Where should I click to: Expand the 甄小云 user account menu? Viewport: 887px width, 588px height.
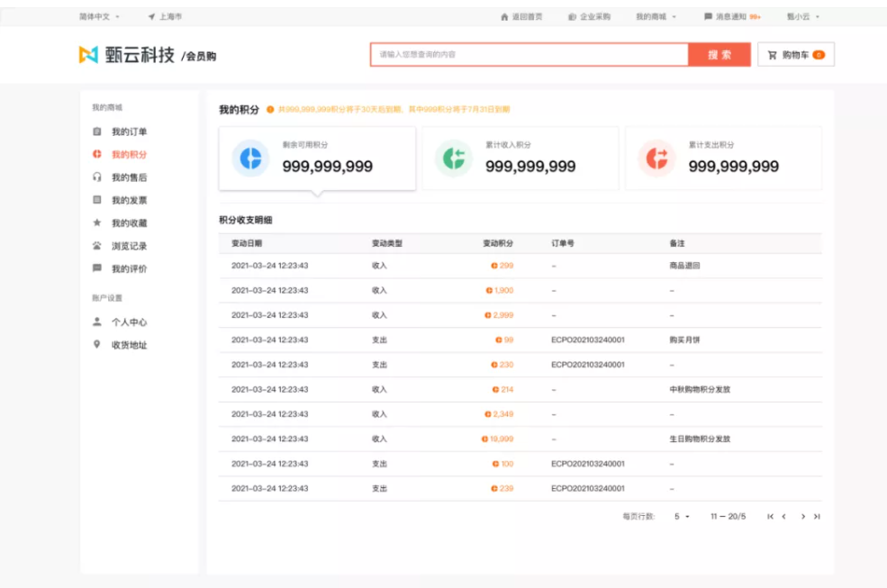point(802,17)
